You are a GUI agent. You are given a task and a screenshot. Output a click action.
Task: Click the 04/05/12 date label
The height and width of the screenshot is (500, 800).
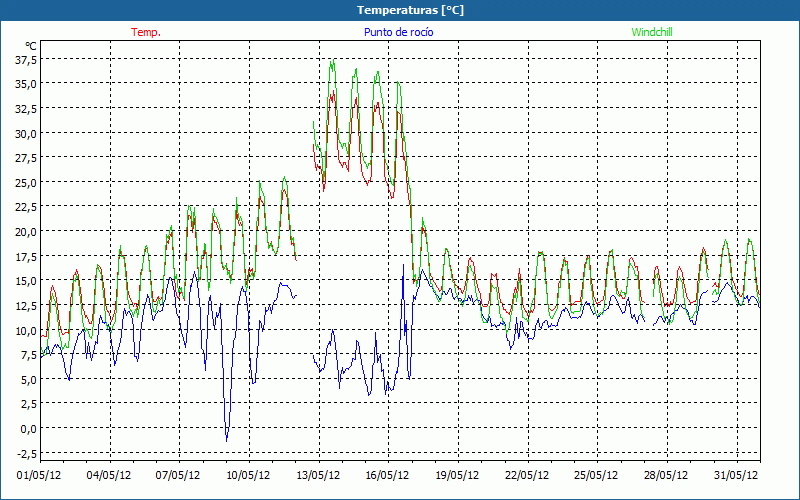109,475
